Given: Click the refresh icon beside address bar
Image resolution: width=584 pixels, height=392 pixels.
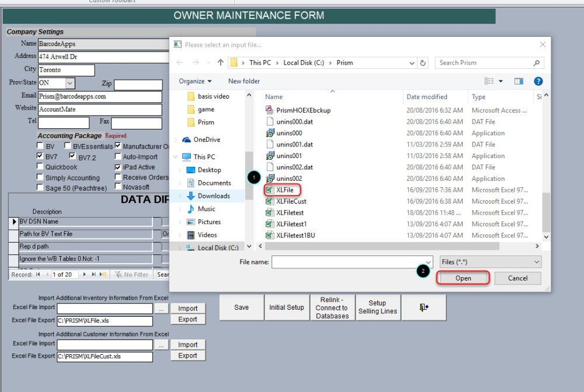Looking at the screenshot, I should [x=423, y=63].
